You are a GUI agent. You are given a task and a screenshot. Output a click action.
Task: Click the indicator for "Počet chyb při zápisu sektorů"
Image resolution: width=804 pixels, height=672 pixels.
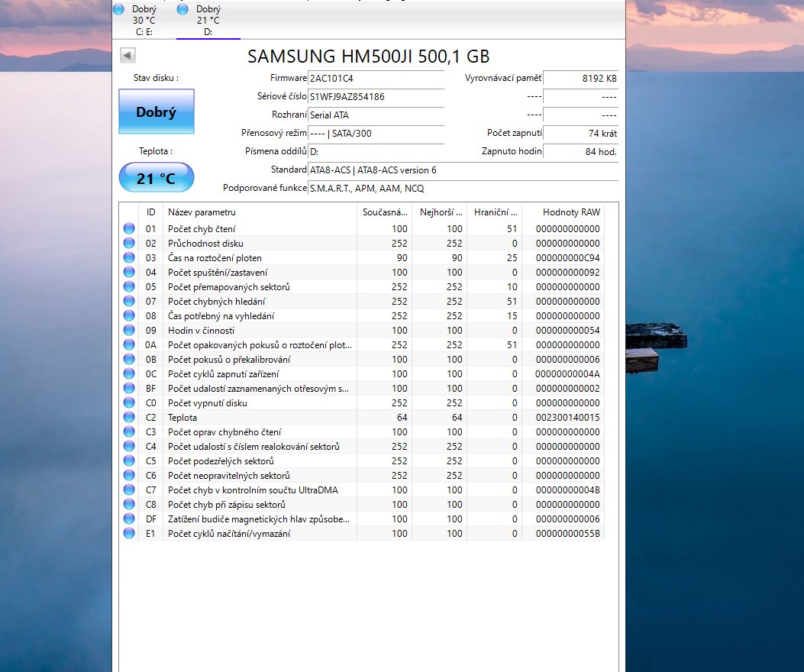[x=128, y=504]
